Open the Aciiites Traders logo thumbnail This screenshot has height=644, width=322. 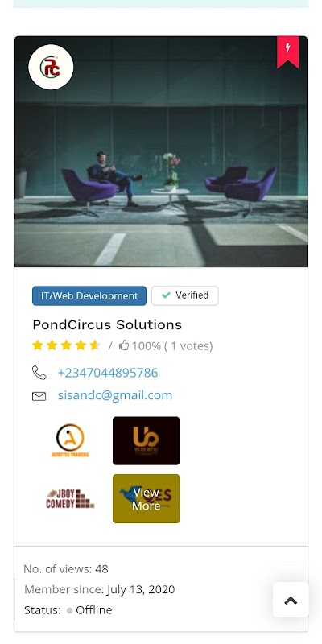point(70,440)
